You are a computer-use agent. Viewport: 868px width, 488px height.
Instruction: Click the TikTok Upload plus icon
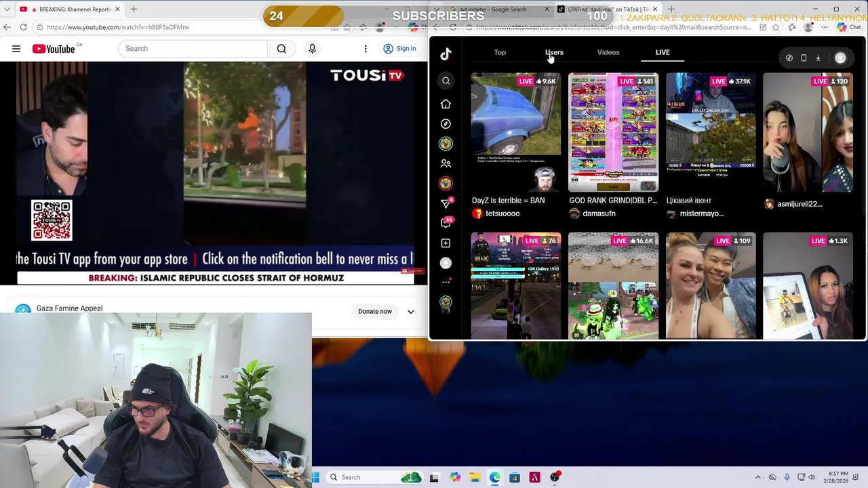[x=446, y=243]
